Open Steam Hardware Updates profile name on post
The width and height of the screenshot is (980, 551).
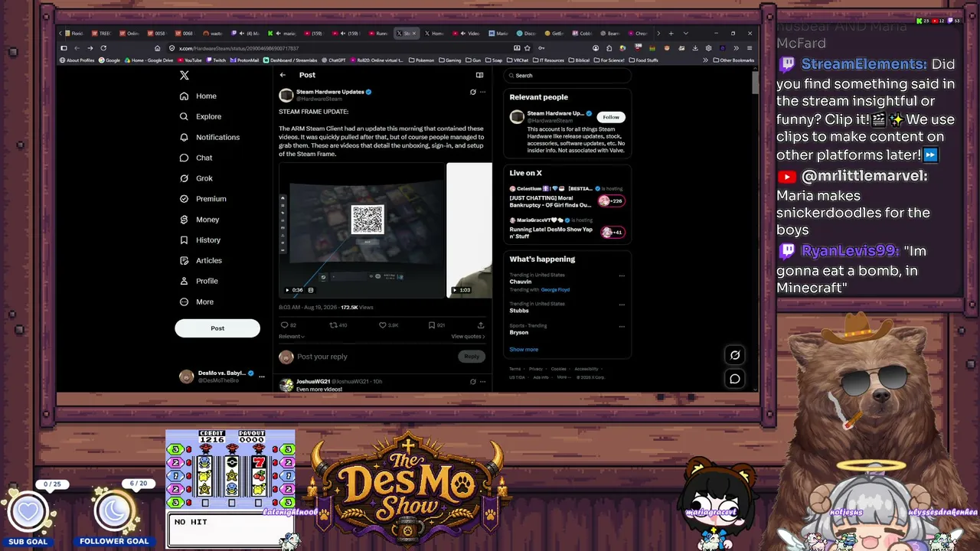[330, 92]
